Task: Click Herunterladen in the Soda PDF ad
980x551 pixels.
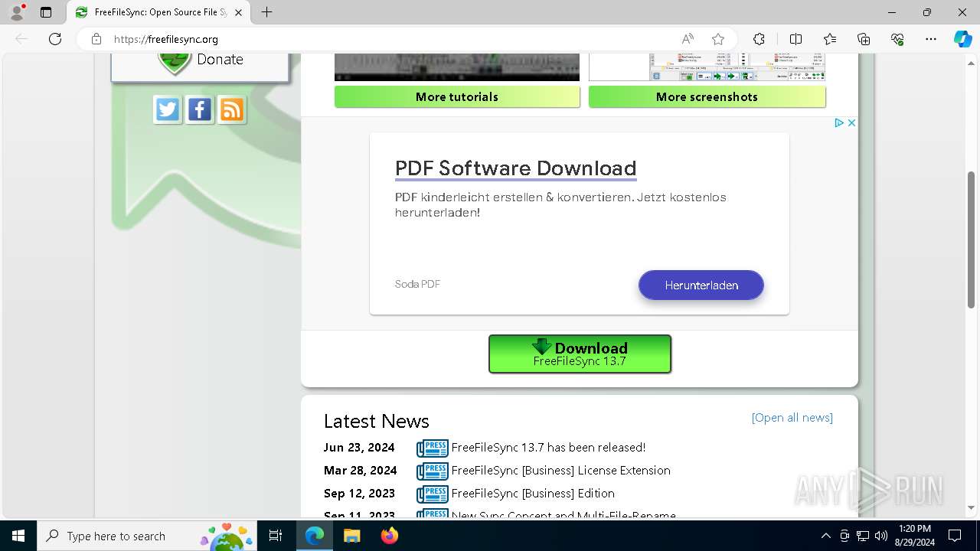Action: [x=701, y=285]
